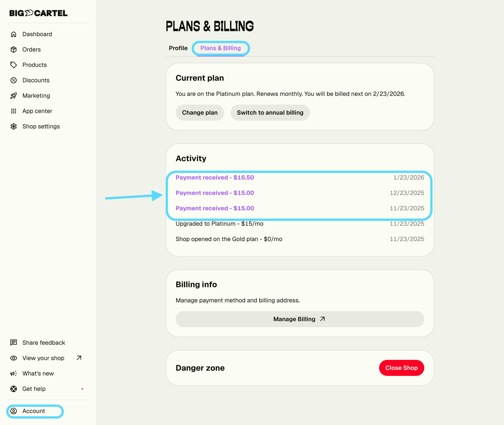Open Account in the sidebar
Screen dimensions: 504x425
(x=34, y=411)
